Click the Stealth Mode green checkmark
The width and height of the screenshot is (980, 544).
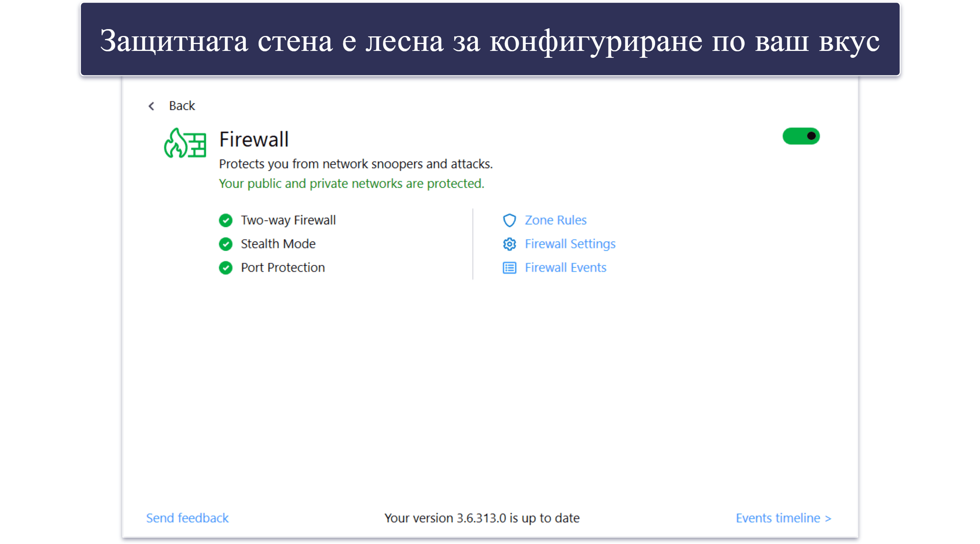pyautogui.click(x=226, y=244)
